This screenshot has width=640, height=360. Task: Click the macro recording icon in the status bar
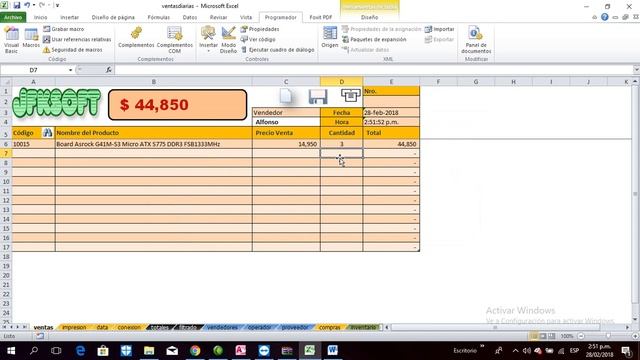click(40, 336)
